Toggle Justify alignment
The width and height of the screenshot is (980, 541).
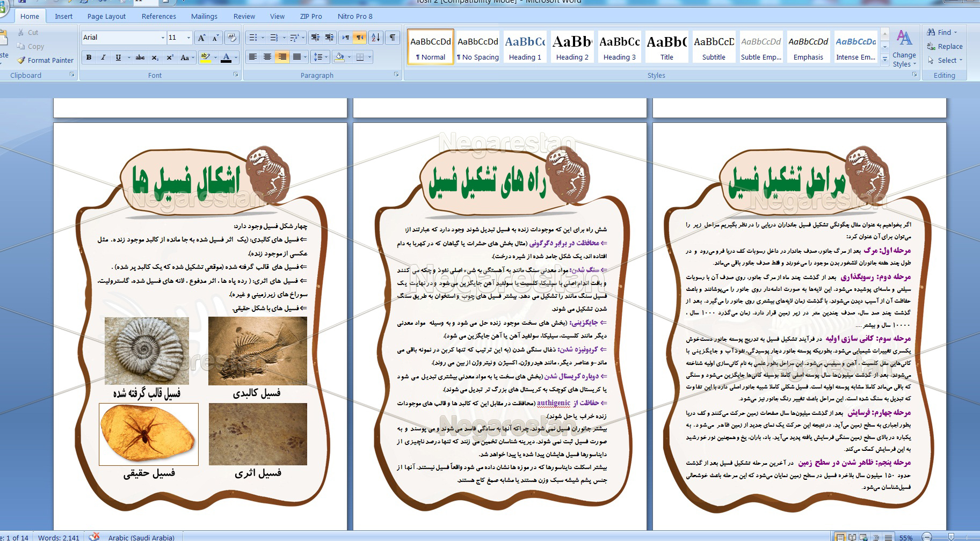pyautogui.click(x=296, y=57)
